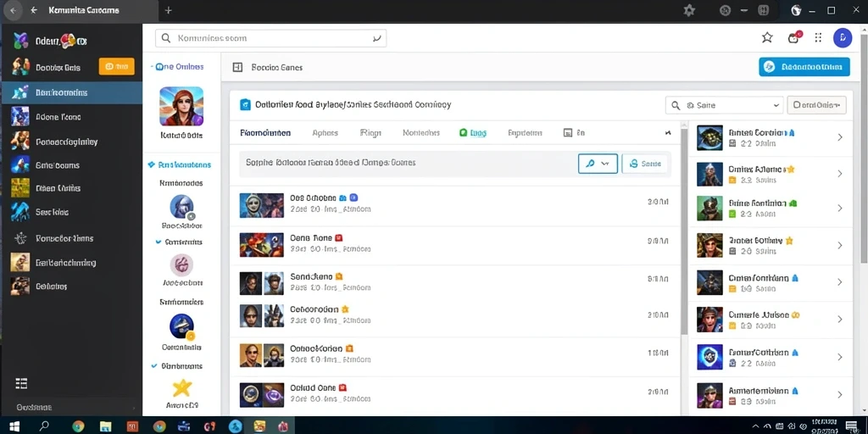868x434 pixels.
Task: Toggle the blue diamond "Rans lanabnns" item
Action: [x=180, y=164]
